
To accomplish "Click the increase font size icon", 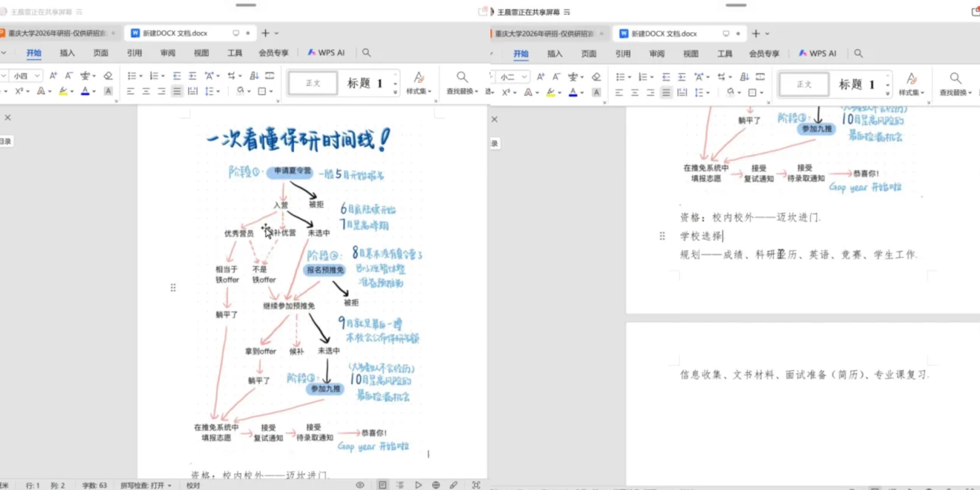I will 53,76.
